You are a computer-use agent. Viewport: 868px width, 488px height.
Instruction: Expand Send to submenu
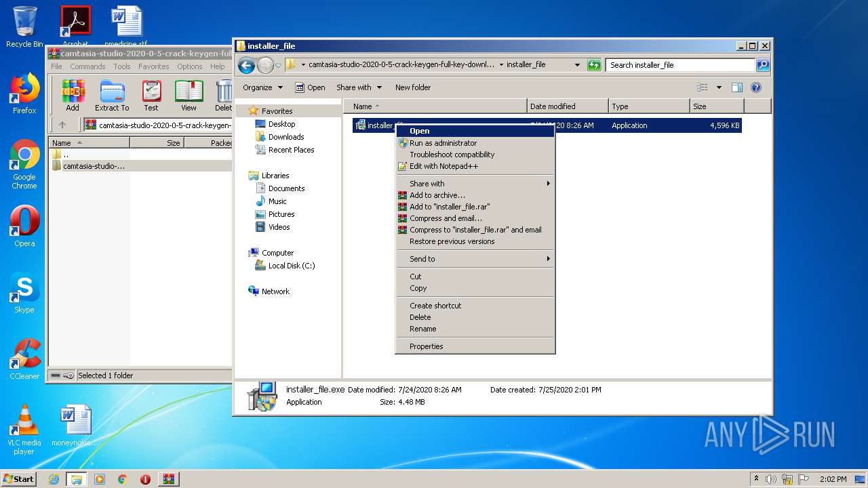tap(475, 259)
